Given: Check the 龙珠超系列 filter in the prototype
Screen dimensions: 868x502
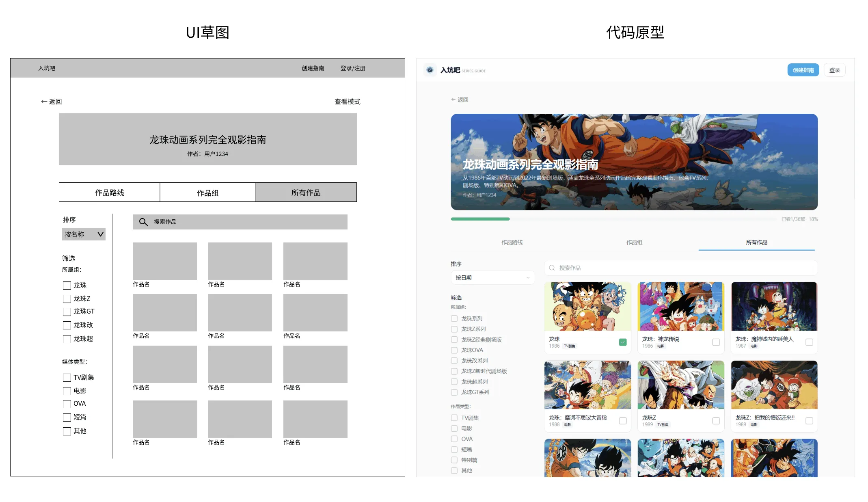Looking at the screenshot, I should point(454,382).
